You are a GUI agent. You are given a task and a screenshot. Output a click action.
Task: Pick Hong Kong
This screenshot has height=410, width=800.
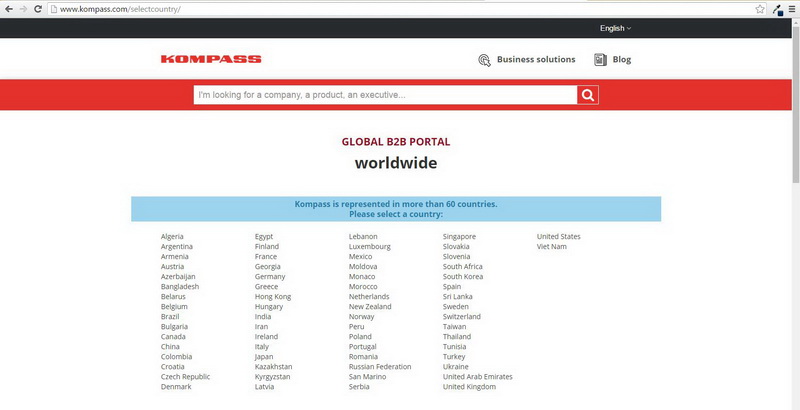[273, 297]
